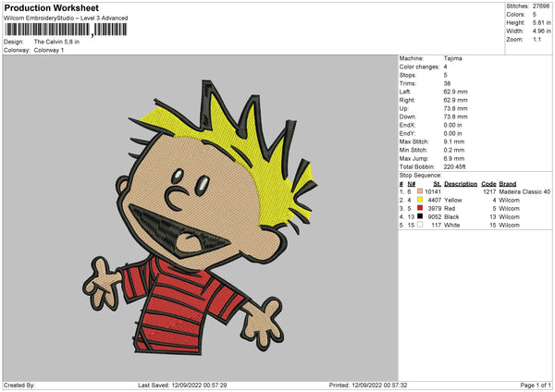Click the barcode under the worksheet title
The image size is (555, 392).
66,30
